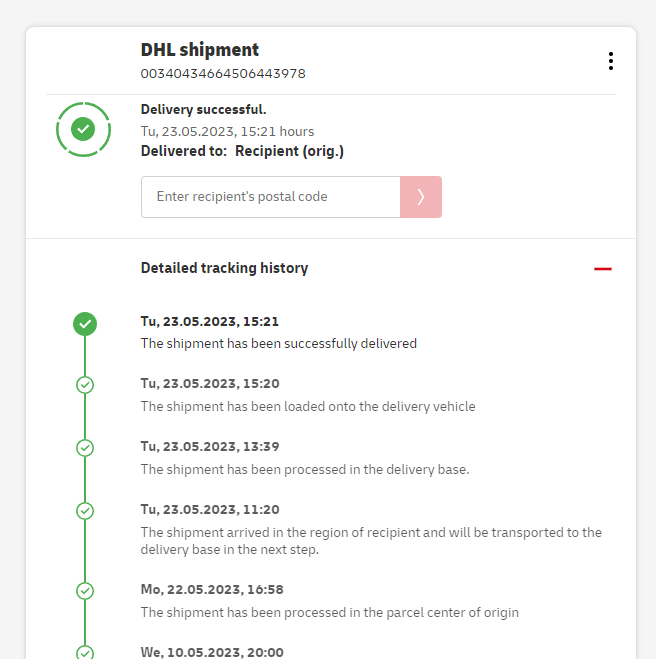Image resolution: width=656 pixels, height=659 pixels.
Task: Click the loaded onto delivery vehicle entry
Action: [x=308, y=406]
